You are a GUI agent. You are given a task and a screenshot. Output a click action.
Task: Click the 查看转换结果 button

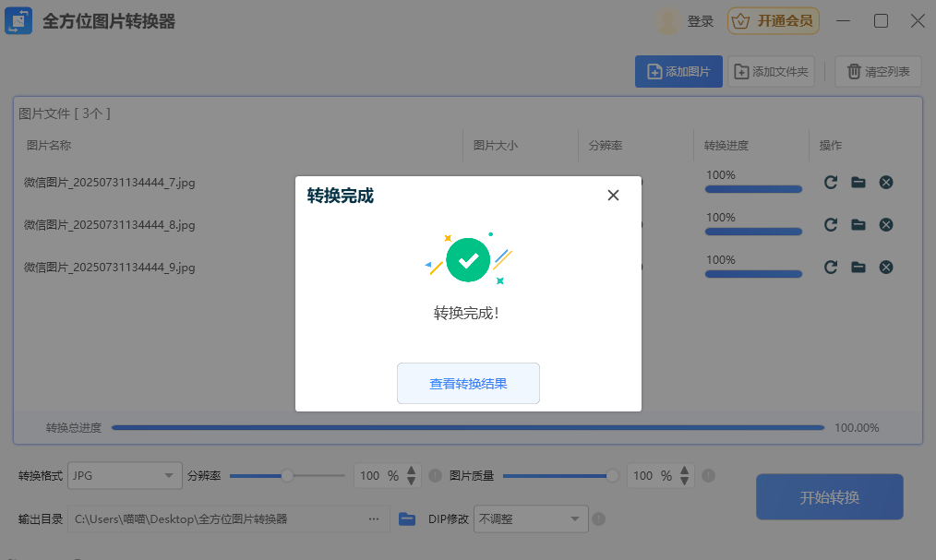[468, 384]
